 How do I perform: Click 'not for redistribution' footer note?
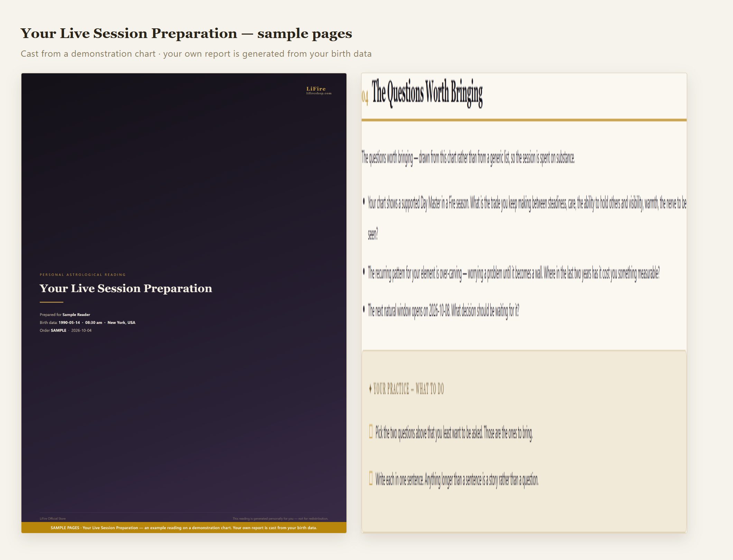280,519
